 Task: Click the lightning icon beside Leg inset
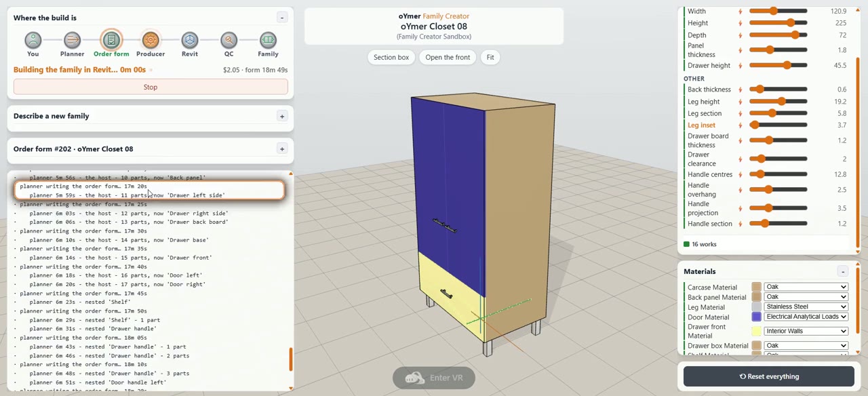(740, 125)
